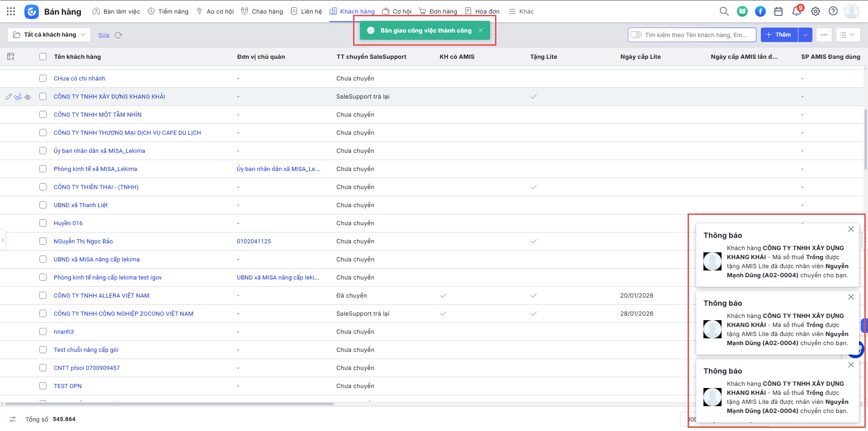This screenshot has width=868, height=431.
Task: Open the settings gear icon
Action: (815, 11)
